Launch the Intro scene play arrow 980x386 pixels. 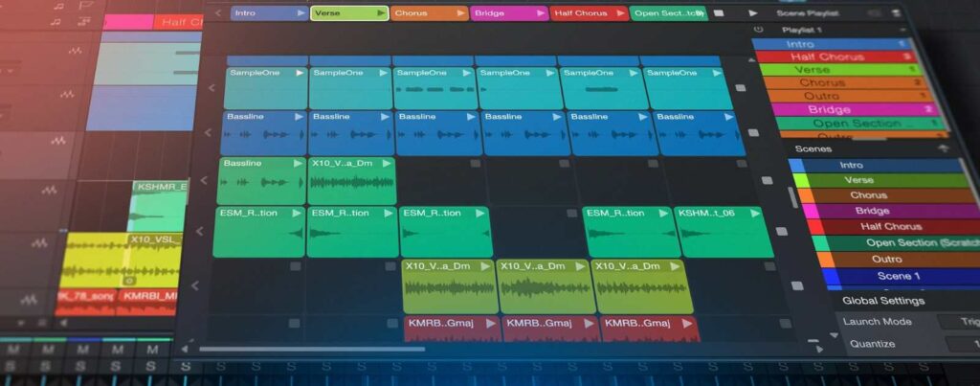pyautogui.click(x=301, y=13)
